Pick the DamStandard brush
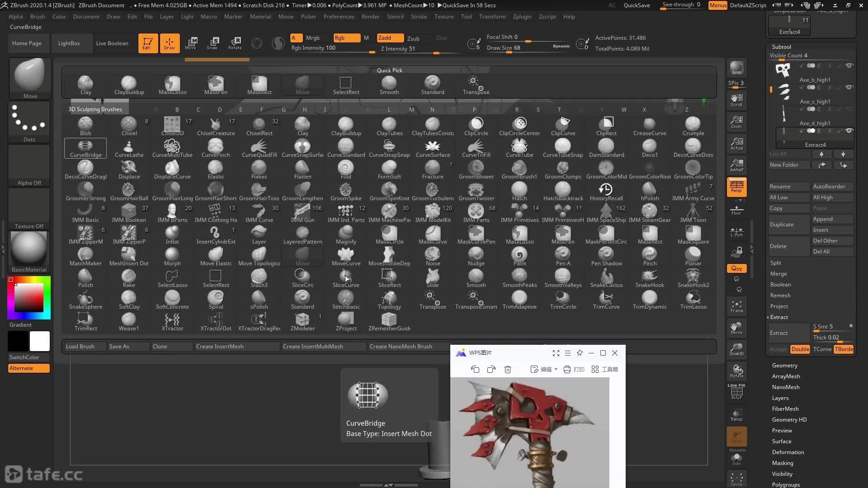 (x=606, y=148)
